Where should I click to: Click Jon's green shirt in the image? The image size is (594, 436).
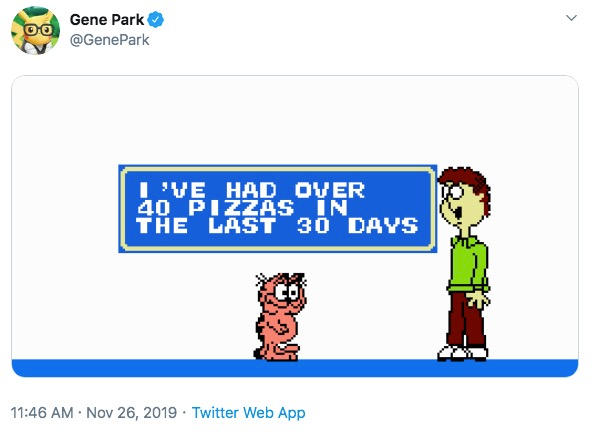(468, 264)
